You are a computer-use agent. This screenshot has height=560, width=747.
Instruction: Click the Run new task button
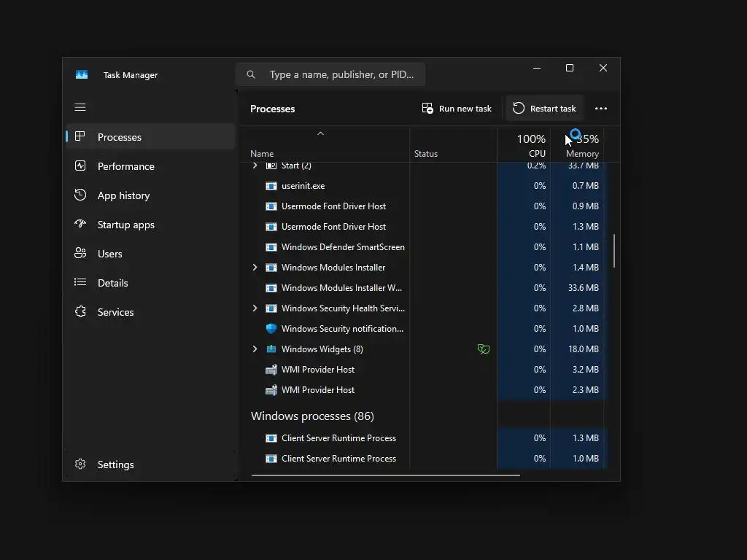click(x=457, y=109)
